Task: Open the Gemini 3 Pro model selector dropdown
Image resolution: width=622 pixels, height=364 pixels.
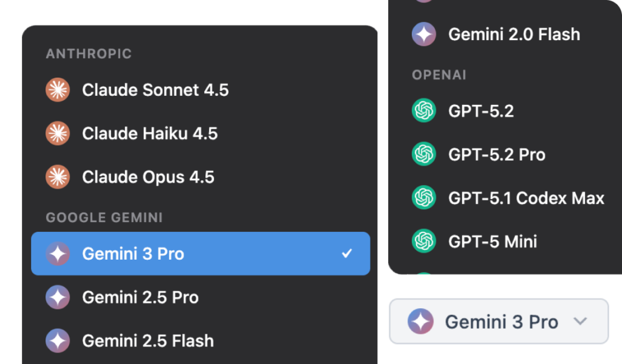Action: [498, 322]
